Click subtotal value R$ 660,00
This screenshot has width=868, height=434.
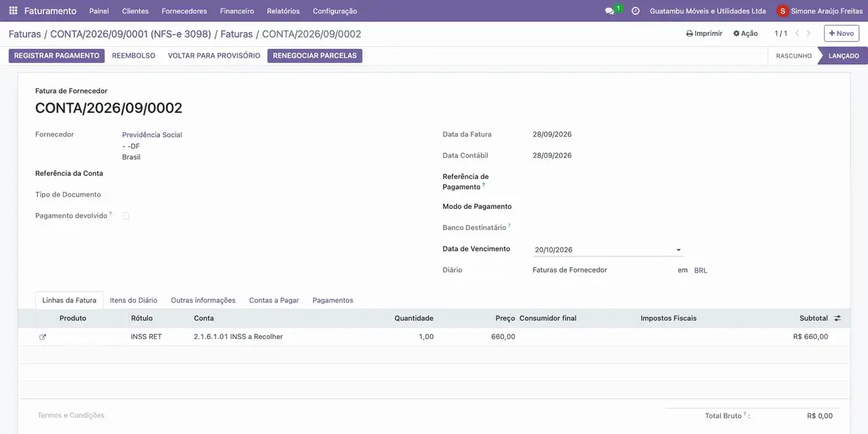[810, 337]
